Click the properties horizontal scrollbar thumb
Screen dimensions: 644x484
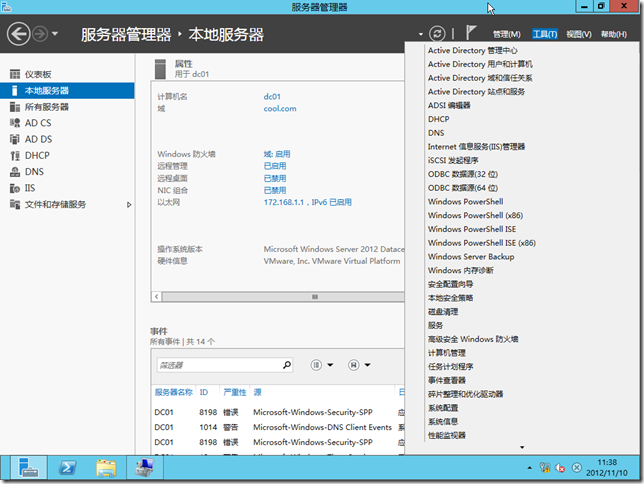click(x=283, y=297)
